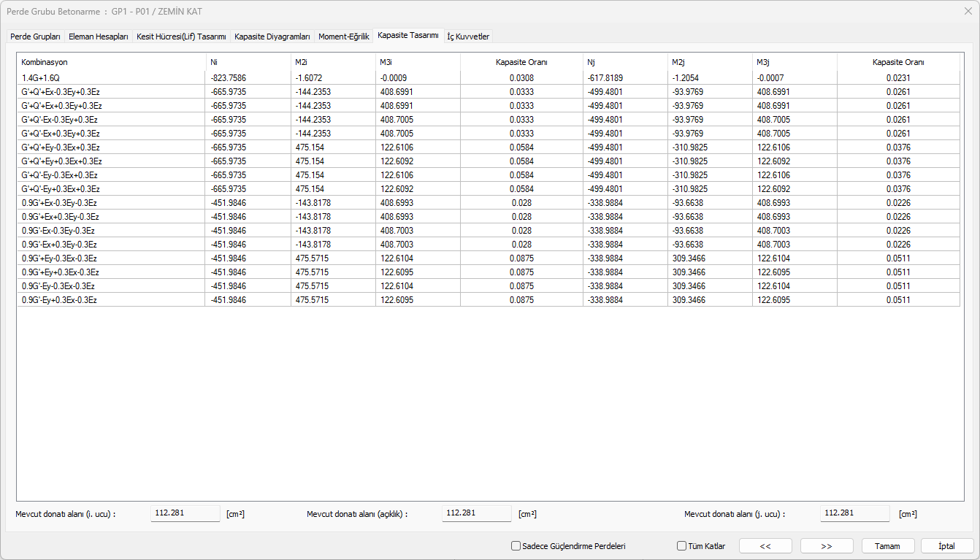Click the Mevcut donatı alanı (açıklık) field
This screenshot has width=980, height=560.
[476, 513]
